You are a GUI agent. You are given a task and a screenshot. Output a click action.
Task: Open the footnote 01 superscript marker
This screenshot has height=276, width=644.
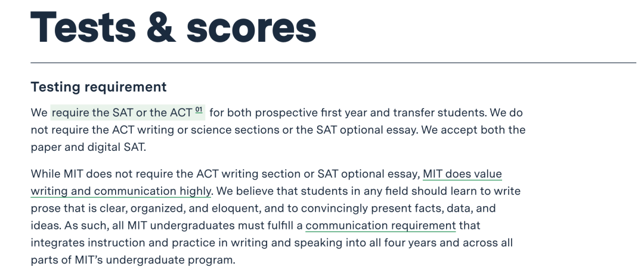point(199,110)
